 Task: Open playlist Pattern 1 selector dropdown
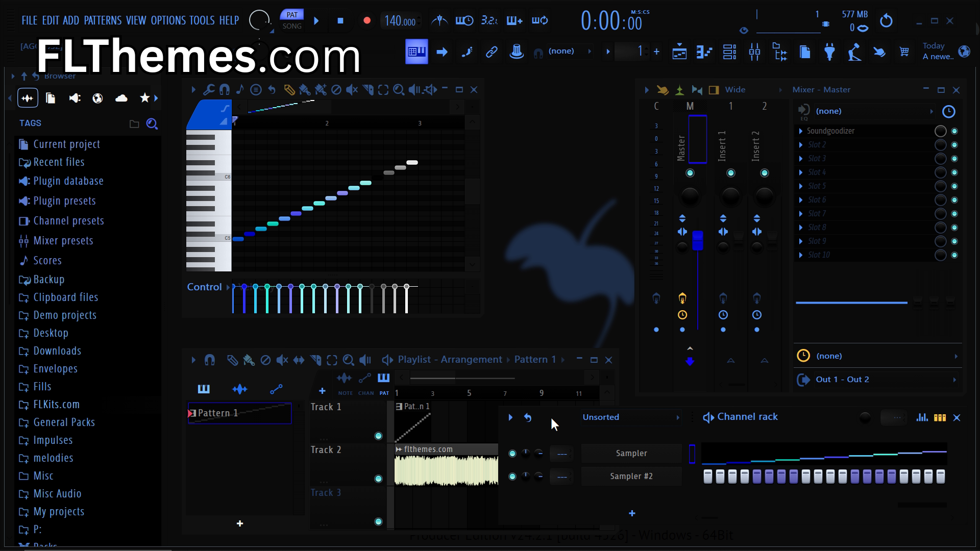540,360
